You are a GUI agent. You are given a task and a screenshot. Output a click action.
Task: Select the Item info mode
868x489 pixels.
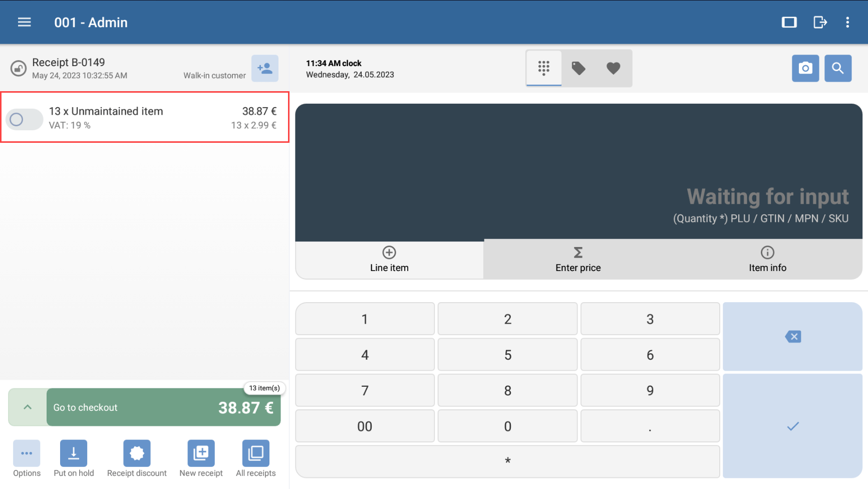click(767, 260)
